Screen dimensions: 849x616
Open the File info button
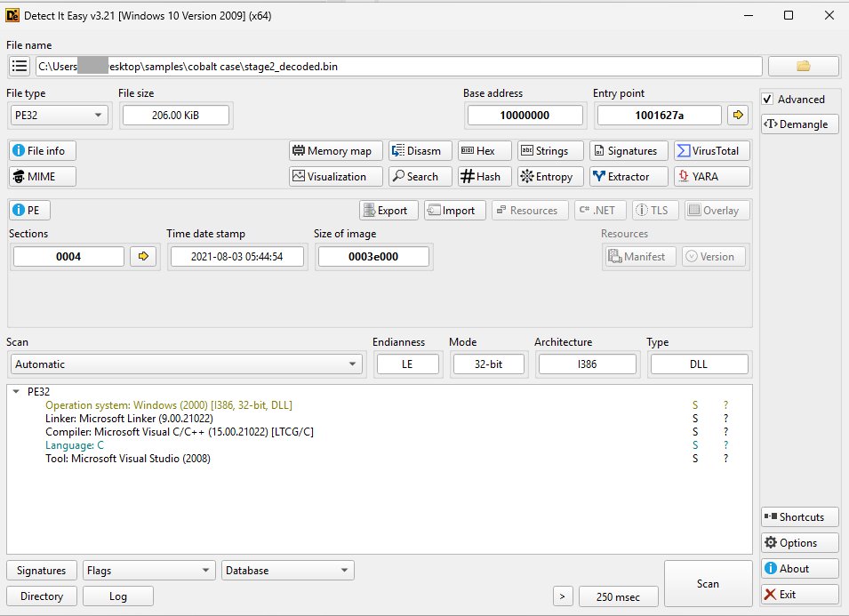click(x=43, y=151)
